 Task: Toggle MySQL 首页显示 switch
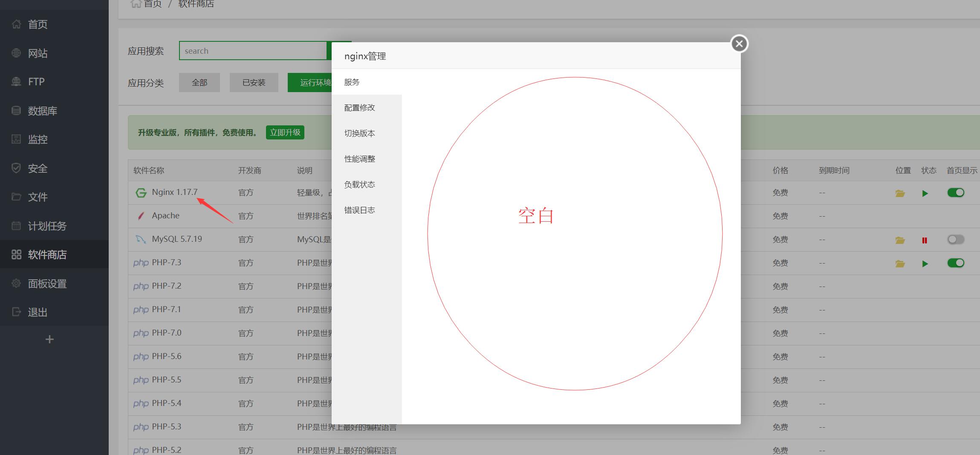(956, 240)
